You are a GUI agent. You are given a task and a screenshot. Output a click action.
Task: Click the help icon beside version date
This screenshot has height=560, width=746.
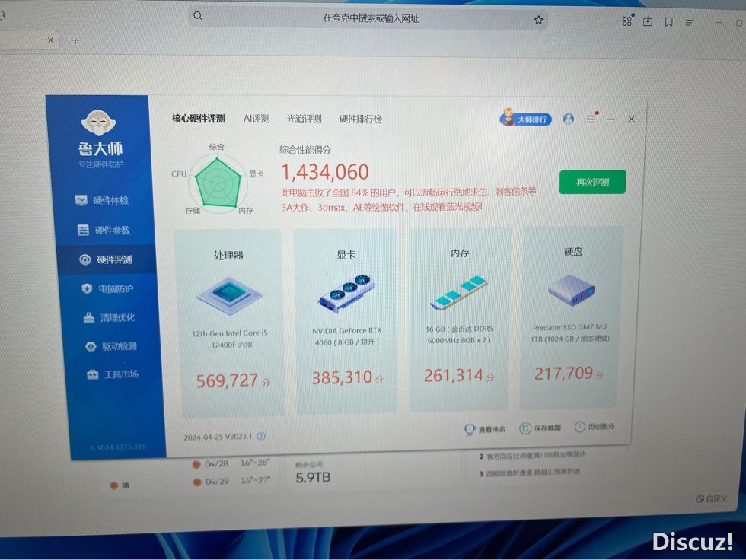261,436
